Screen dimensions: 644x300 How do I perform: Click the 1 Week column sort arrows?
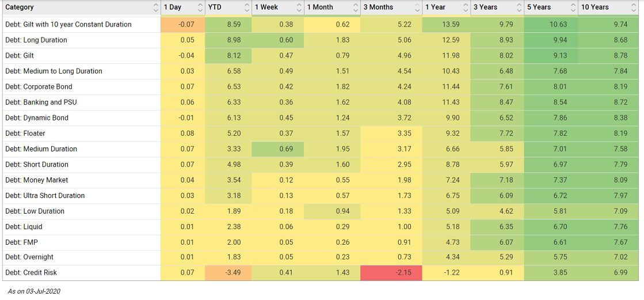click(x=299, y=7)
